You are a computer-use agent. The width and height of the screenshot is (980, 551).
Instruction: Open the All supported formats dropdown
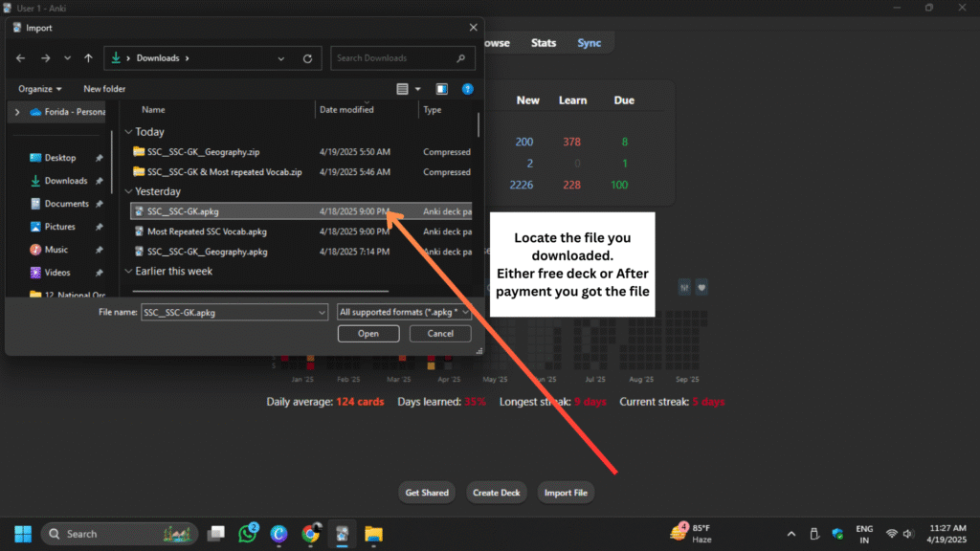404,312
